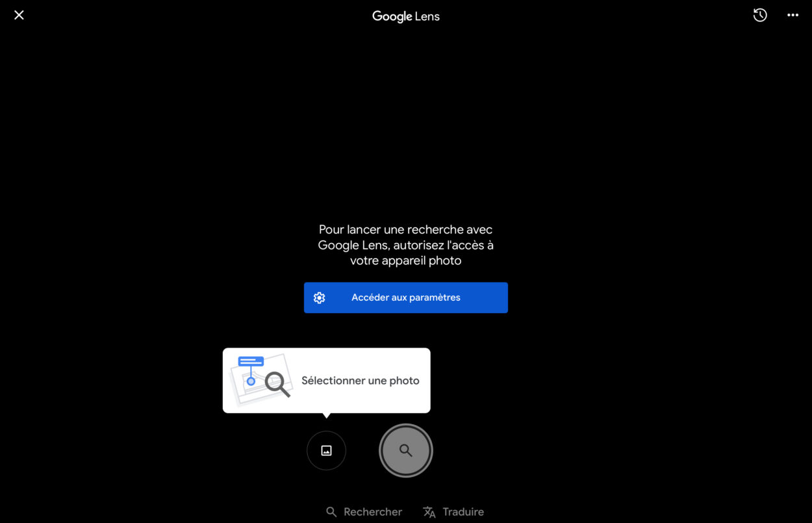Click the gear icon in the blue button
This screenshot has height=523, width=812.
click(x=319, y=298)
